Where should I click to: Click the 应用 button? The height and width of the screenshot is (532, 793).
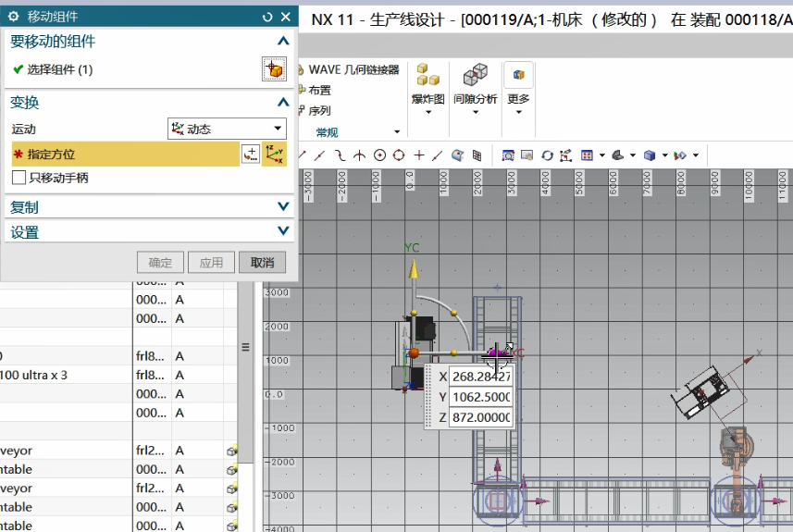tap(211, 263)
